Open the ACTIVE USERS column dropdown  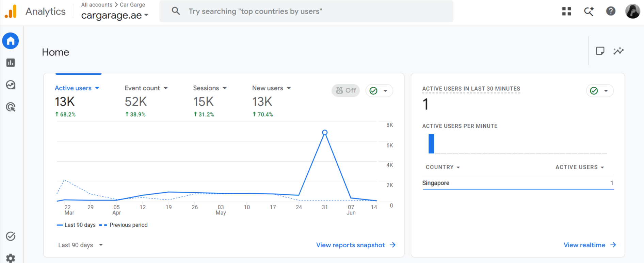580,167
